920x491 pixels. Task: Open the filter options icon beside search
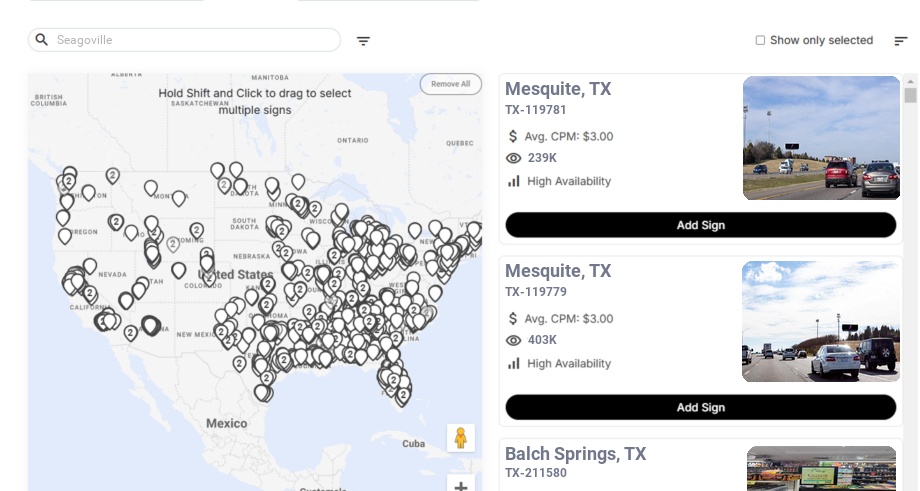(363, 41)
